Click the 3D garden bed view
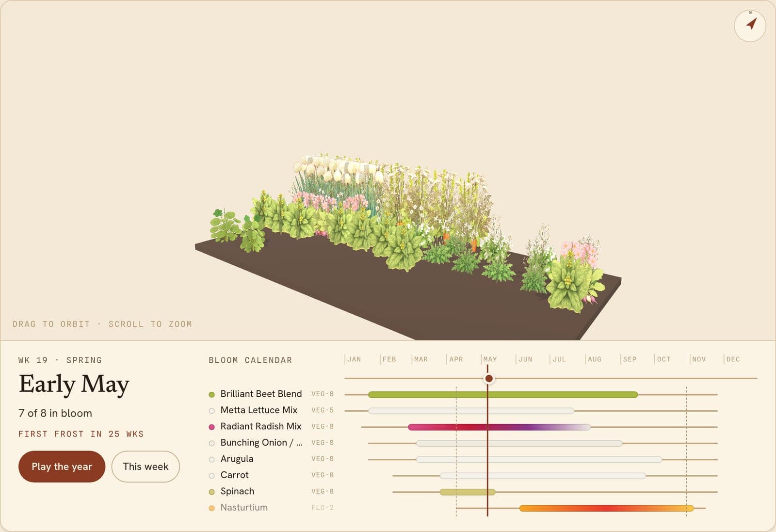776x532 pixels. pos(388,170)
